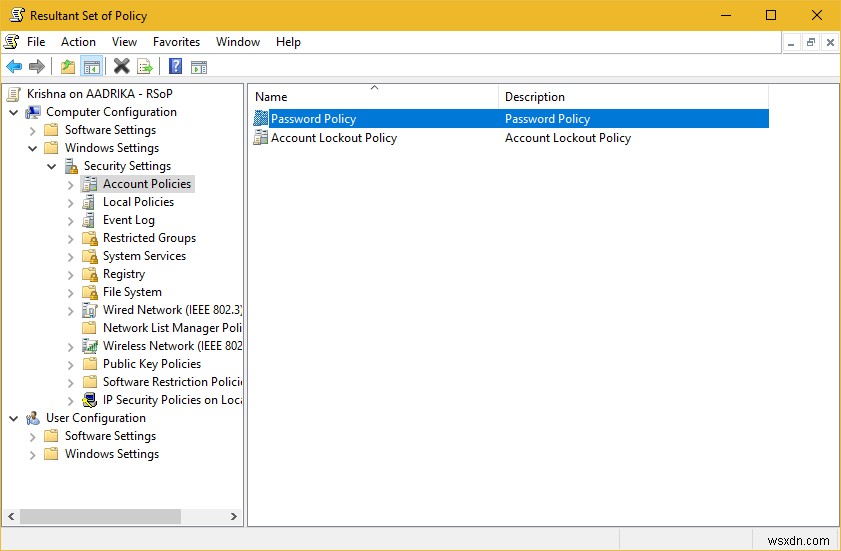The height and width of the screenshot is (551, 841).
Task: Click the tree pane horizontal scrollbar thumb
Action: click(x=100, y=516)
